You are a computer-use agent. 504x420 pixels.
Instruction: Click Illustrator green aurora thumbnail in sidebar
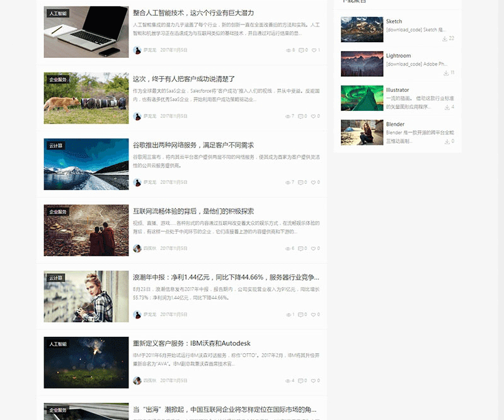coord(362,98)
